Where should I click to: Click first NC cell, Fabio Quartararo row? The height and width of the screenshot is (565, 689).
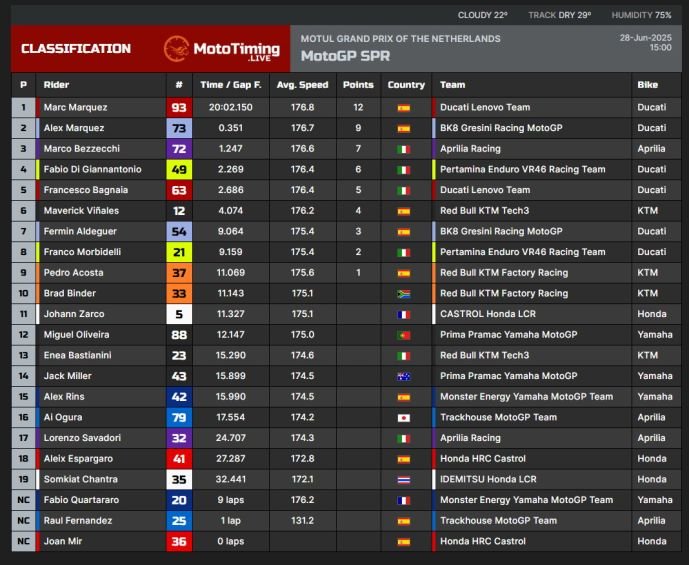point(23,500)
